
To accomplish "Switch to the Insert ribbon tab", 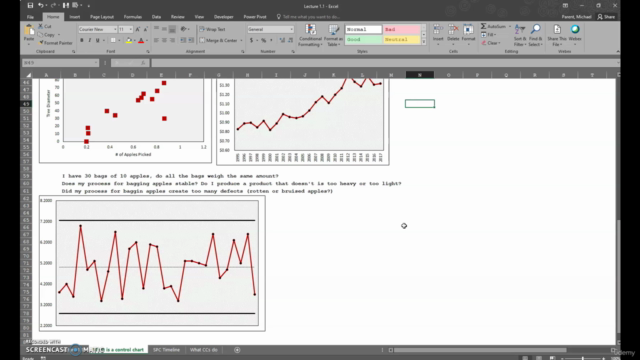I will coord(75,17).
